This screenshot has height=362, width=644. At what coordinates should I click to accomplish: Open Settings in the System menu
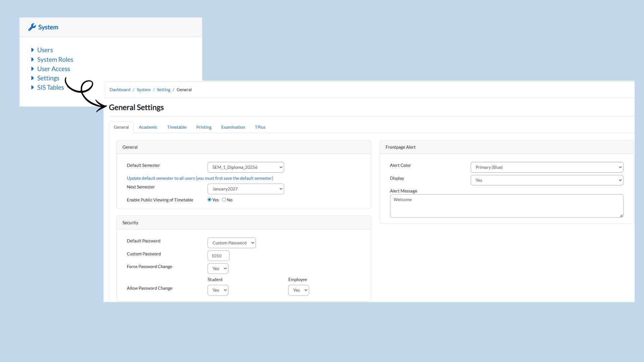click(48, 78)
